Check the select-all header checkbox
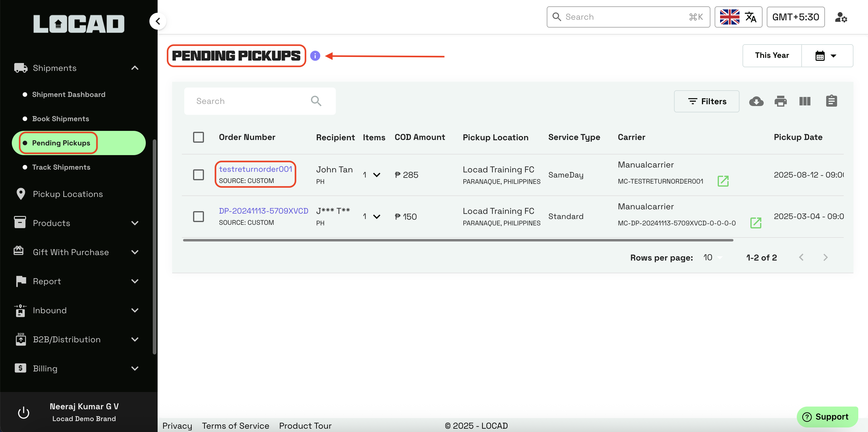The height and width of the screenshot is (432, 868). [199, 137]
